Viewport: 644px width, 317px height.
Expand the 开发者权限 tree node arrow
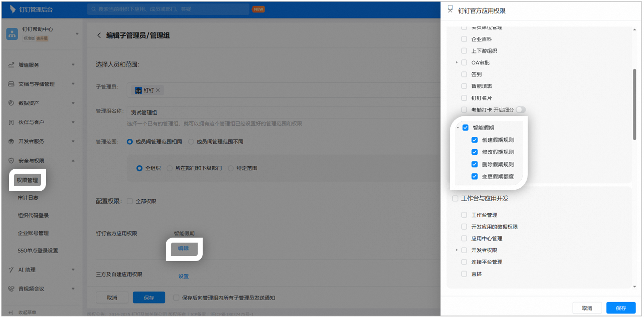click(x=457, y=250)
